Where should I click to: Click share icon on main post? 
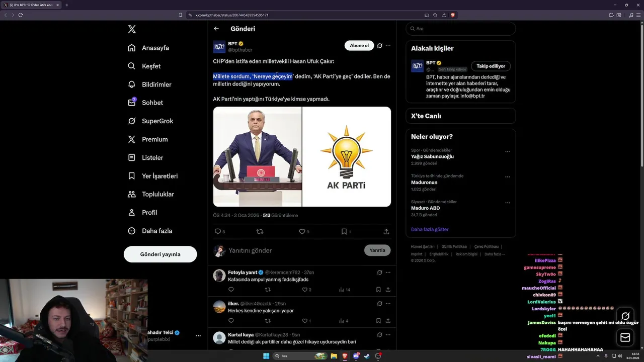[x=386, y=232]
